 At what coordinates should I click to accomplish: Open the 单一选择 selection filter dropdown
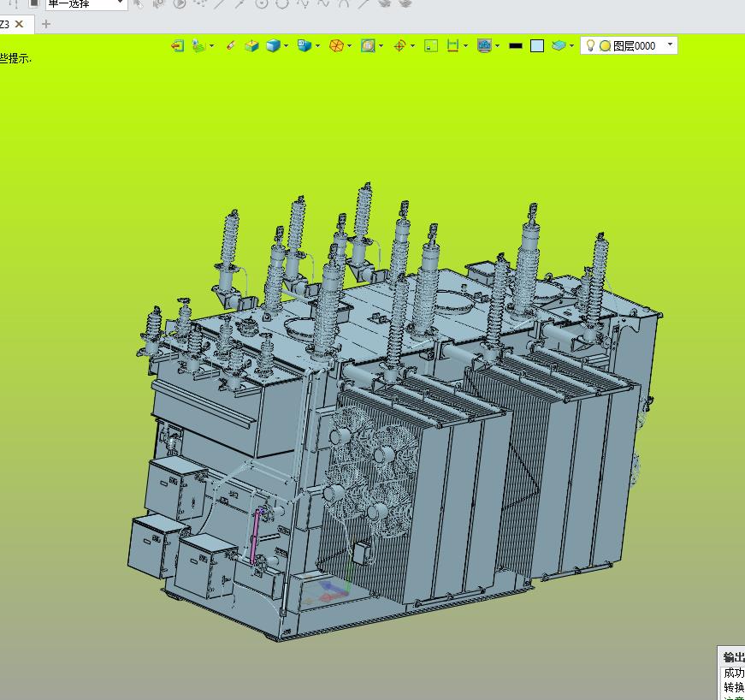[86, 3]
